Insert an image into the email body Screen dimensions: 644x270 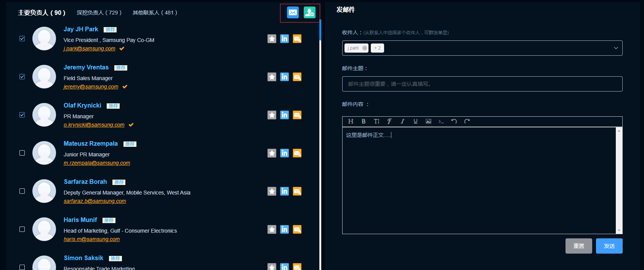[428, 121]
